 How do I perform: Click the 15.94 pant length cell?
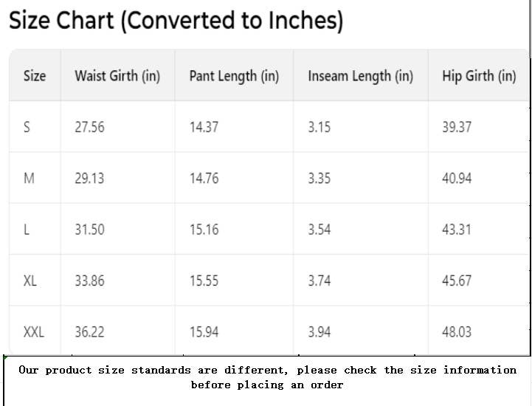click(x=204, y=332)
